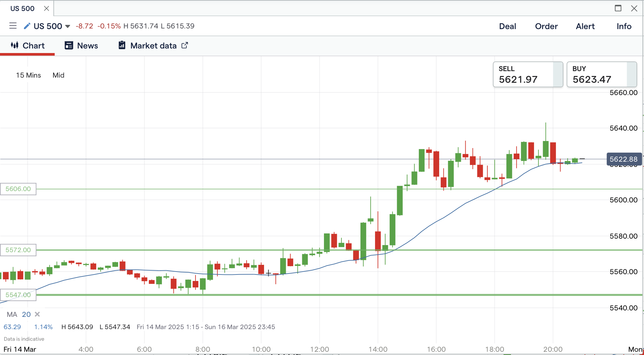Maximize the chart window icon
The width and height of the screenshot is (644, 355).
(x=618, y=8)
